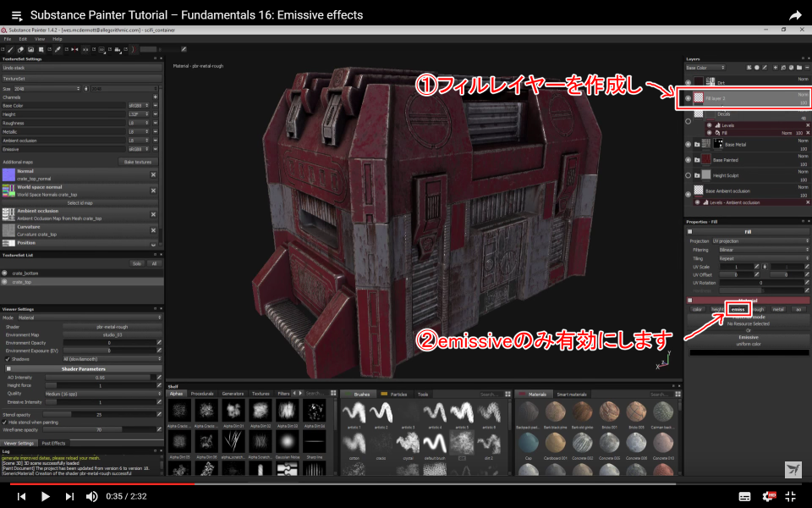Open the Edit menu

pos(23,39)
